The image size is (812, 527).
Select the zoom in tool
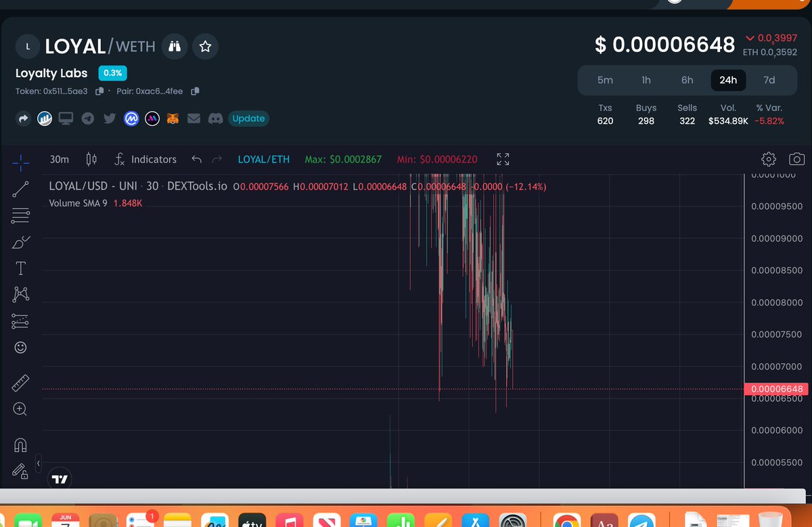click(20, 409)
